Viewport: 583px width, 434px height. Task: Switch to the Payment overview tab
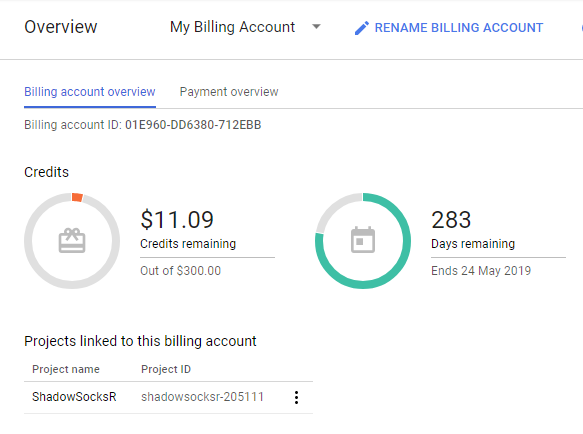click(x=229, y=91)
